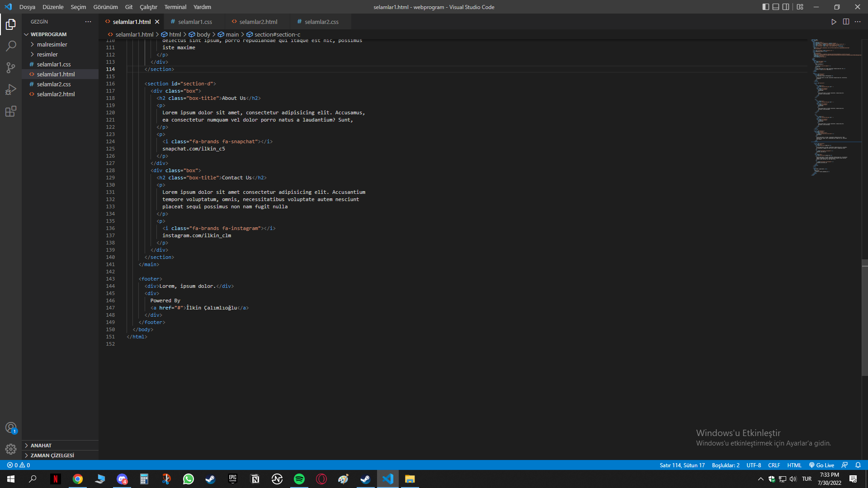868x488 pixels.
Task: Change line ending via CRLF status
Action: point(774,465)
